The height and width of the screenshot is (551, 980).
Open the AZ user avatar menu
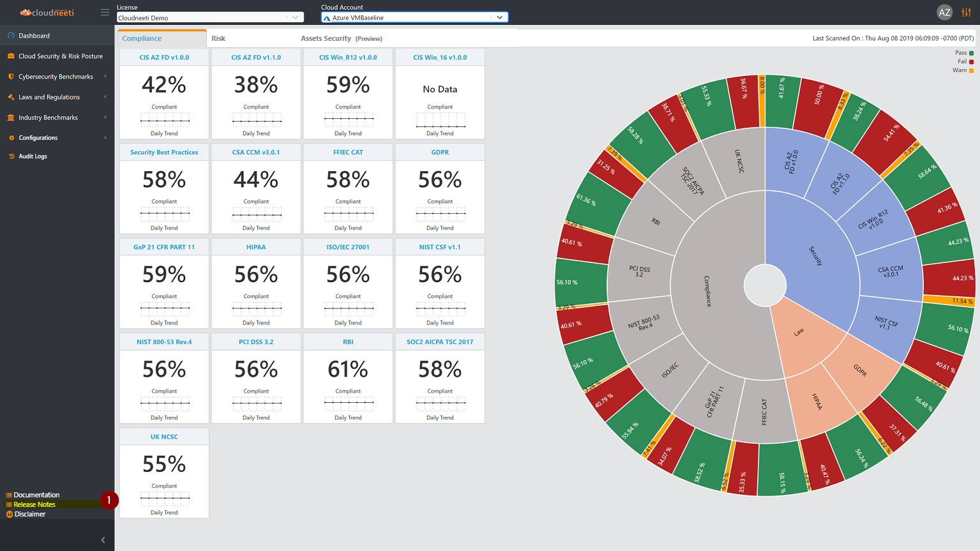coord(944,12)
